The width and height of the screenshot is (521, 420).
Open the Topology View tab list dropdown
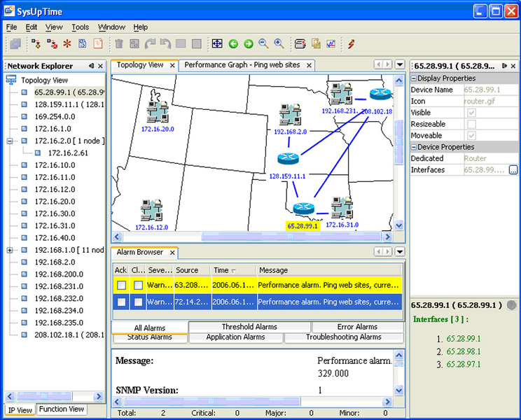click(x=400, y=64)
